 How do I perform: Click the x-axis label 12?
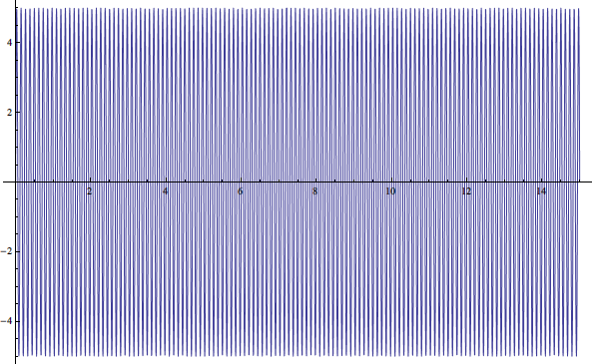[x=466, y=191]
